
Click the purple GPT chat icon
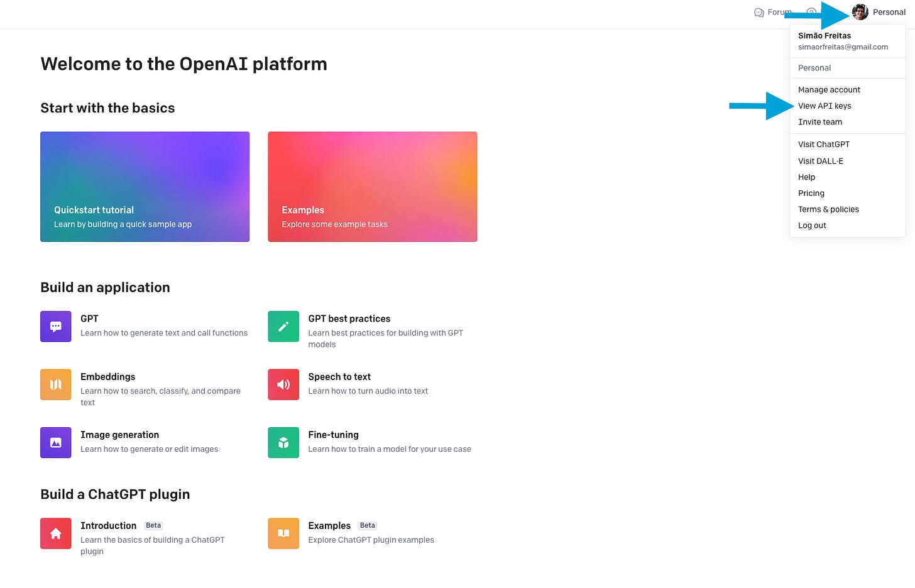click(56, 327)
